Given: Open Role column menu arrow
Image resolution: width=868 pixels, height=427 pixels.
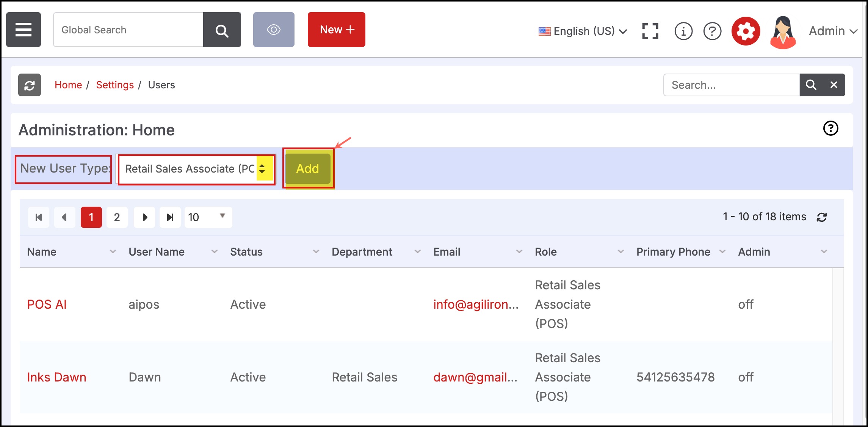Looking at the screenshot, I should coord(620,252).
